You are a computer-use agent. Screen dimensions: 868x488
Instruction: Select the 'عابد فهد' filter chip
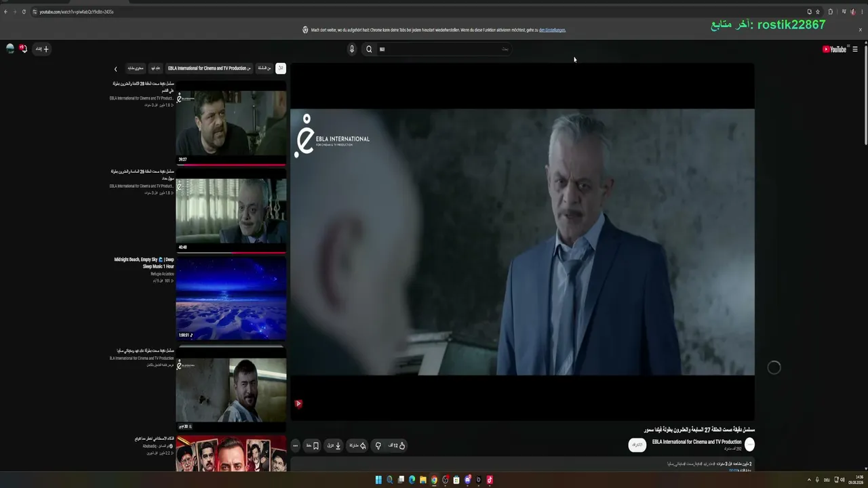pos(156,68)
